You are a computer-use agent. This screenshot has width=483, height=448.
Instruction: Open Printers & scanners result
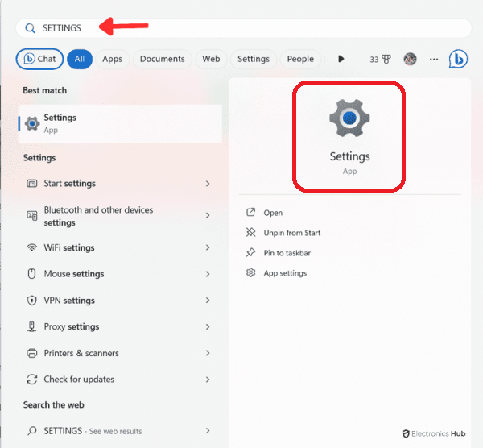120,353
